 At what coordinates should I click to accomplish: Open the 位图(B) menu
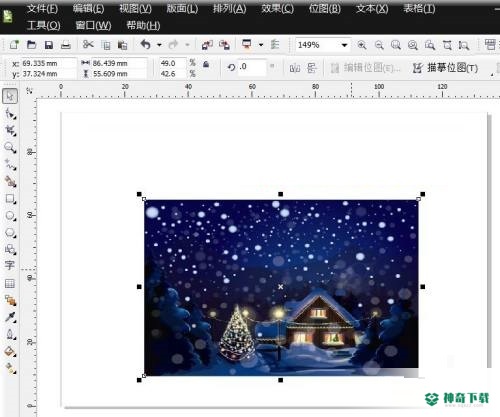pyautogui.click(x=324, y=9)
